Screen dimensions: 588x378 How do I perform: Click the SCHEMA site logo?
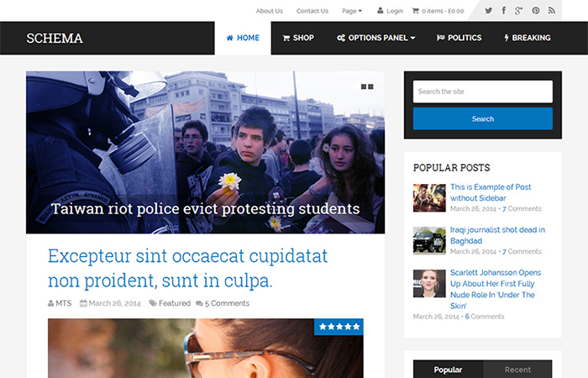coord(55,38)
